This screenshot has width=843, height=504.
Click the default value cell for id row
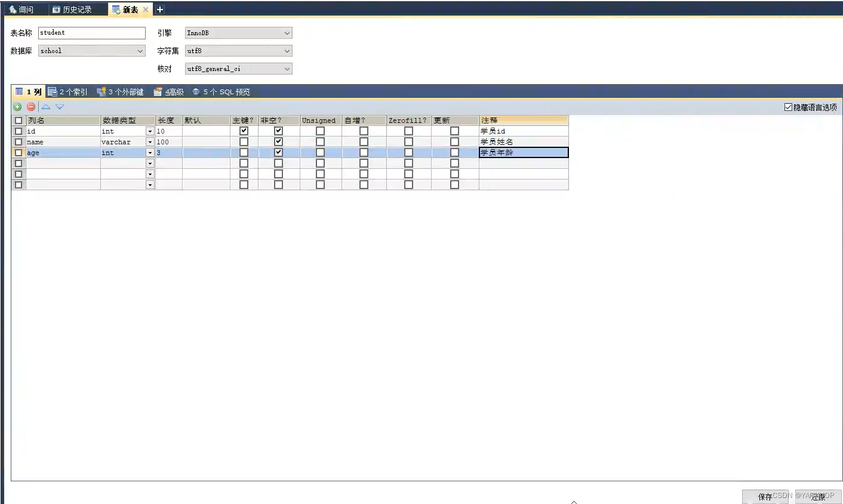(206, 131)
